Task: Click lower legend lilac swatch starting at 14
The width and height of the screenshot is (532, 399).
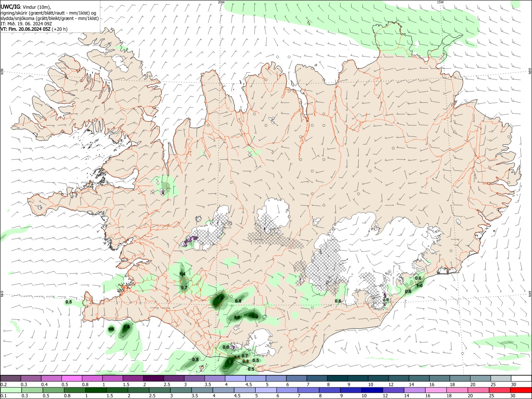Action: click(x=414, y=390)
